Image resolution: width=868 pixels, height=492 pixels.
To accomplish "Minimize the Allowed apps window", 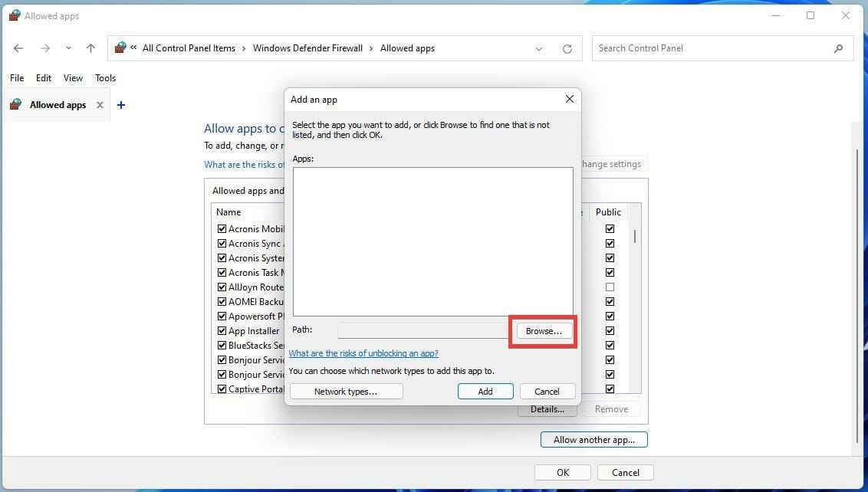I will 776,15.
